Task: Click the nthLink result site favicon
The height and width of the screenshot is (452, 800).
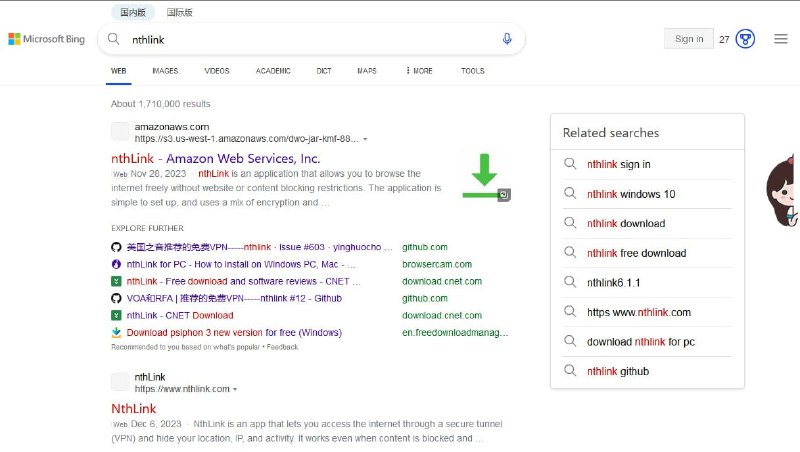Action: coord(120,381)
